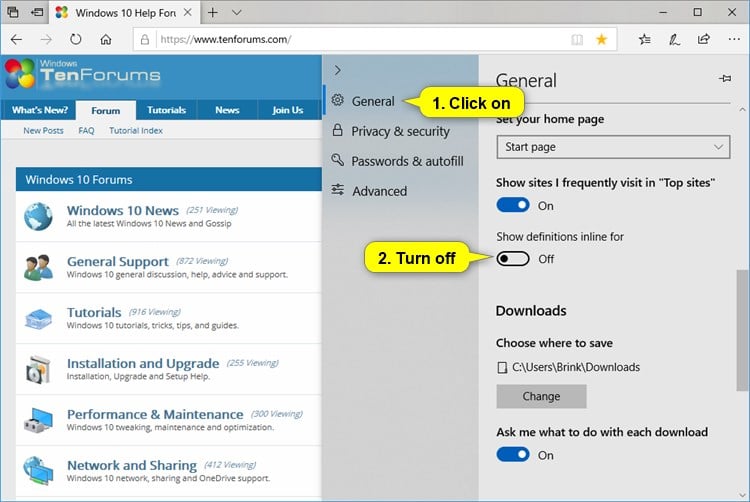Screen dimensions: 750x502
Task: Click the yellow Favorites star
Action: tap(602, 39)
